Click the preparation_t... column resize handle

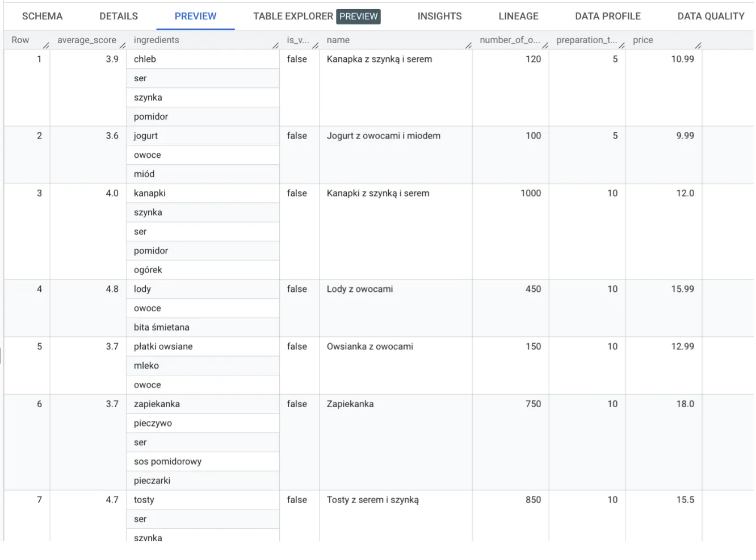tap(622, 45)
